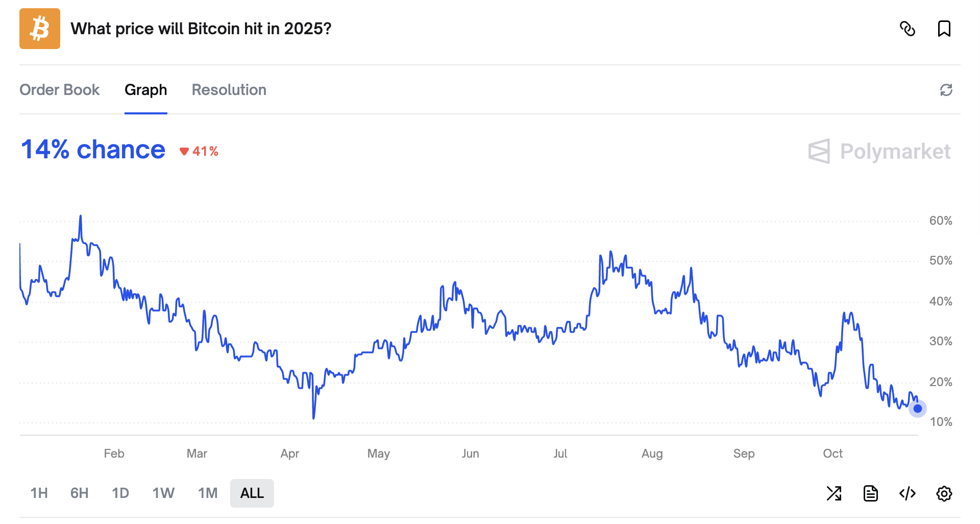
Task: Select the 1H timeframe
Action: tap(39, 493)
